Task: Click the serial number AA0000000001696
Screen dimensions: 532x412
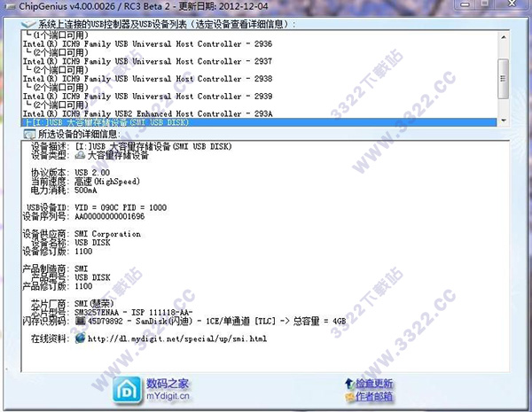Action: [x=110, y=216]
